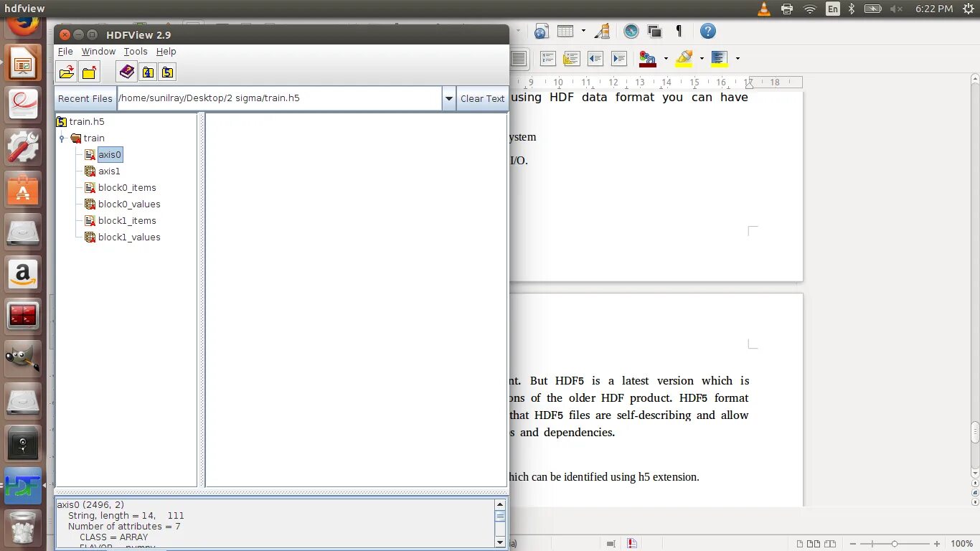This screenshot has height=551, width=980.
Task: Apply font color icon in Writer toolbar
Action: [x=648, y=59]
